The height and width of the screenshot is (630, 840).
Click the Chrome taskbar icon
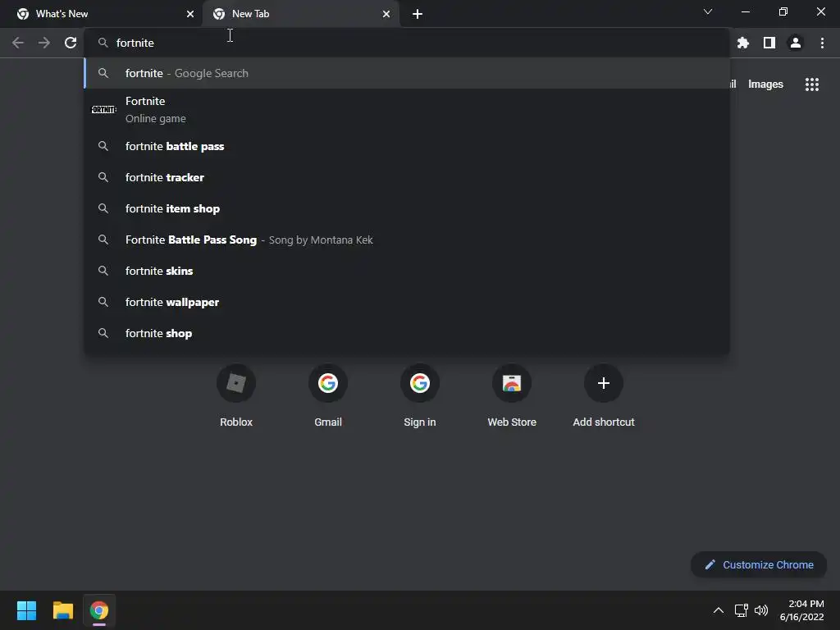(99, 610)
